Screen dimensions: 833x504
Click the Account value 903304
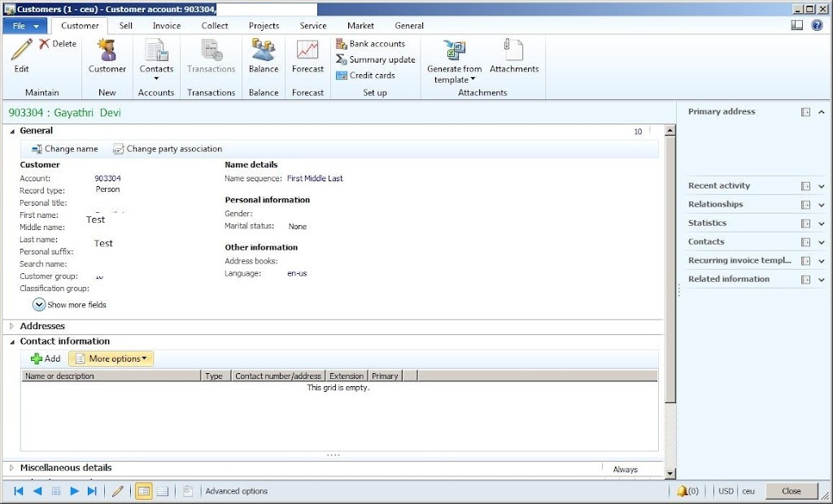pos(108,179)
